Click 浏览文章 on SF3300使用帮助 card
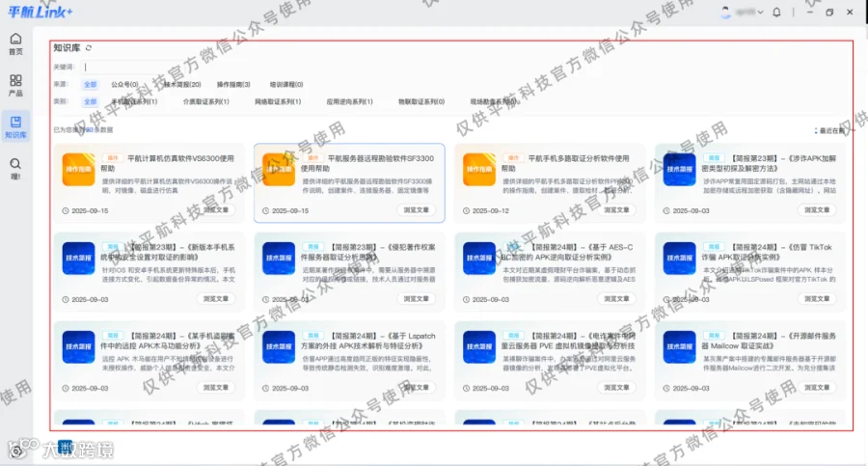The width and height of the screenshot is (868, 466). [417, 210]
